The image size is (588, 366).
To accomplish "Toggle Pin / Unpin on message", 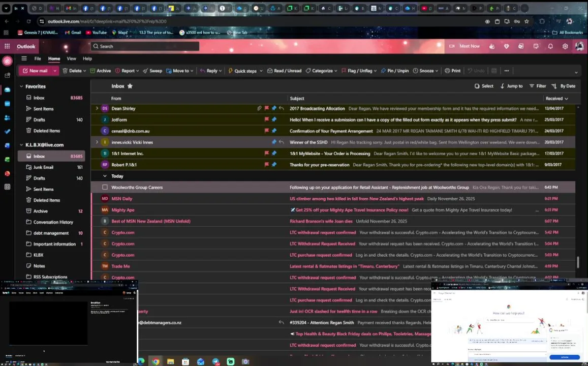I will [x=394, y=71].
